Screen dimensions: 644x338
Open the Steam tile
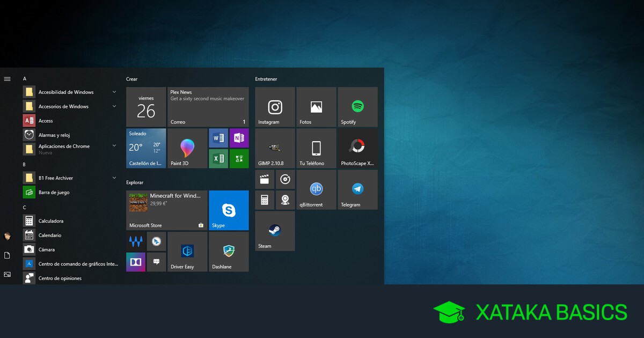pyautogui.click(x=275, y=231)
